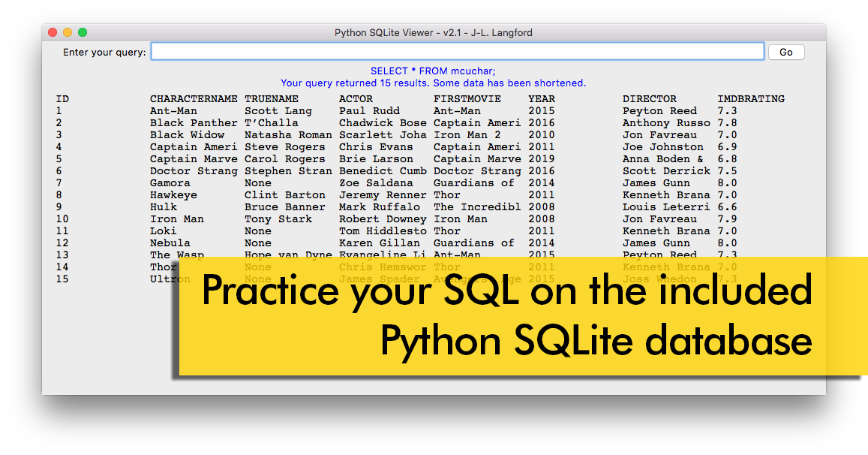868x455 pixels.
Task: Click the "returned 15 results" status message
Action: coord(433,83)
